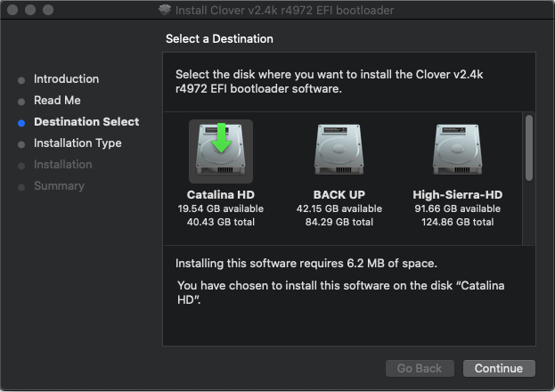Click the 124.86 GB total text

(458, 222)
